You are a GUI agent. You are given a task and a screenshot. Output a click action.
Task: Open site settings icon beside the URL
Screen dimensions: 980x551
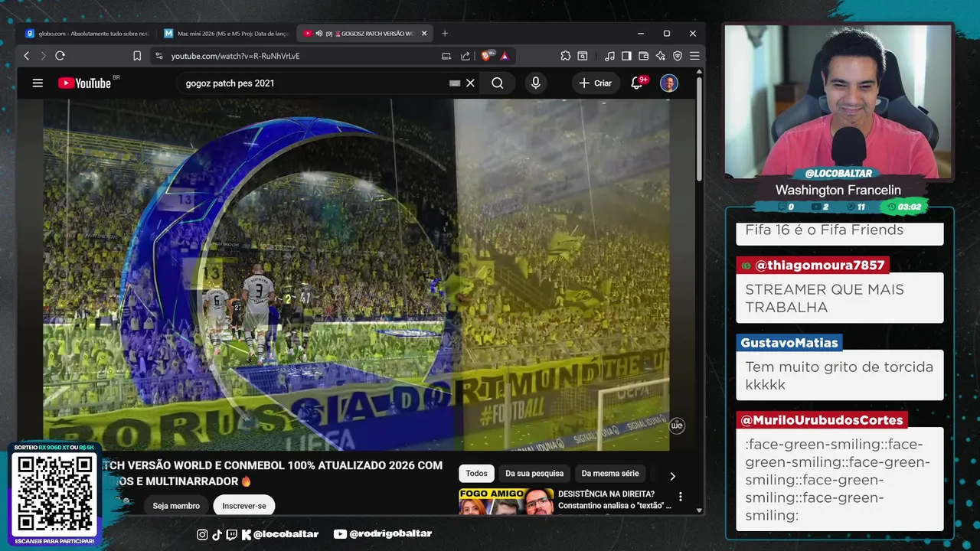coord(158,56)
